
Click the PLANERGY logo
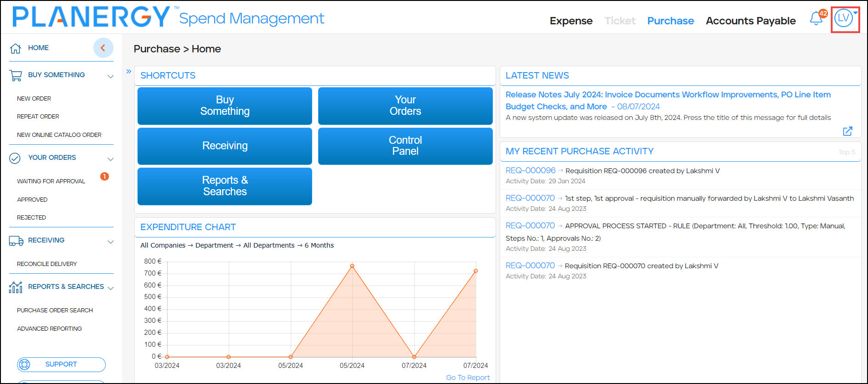[92, 17]
